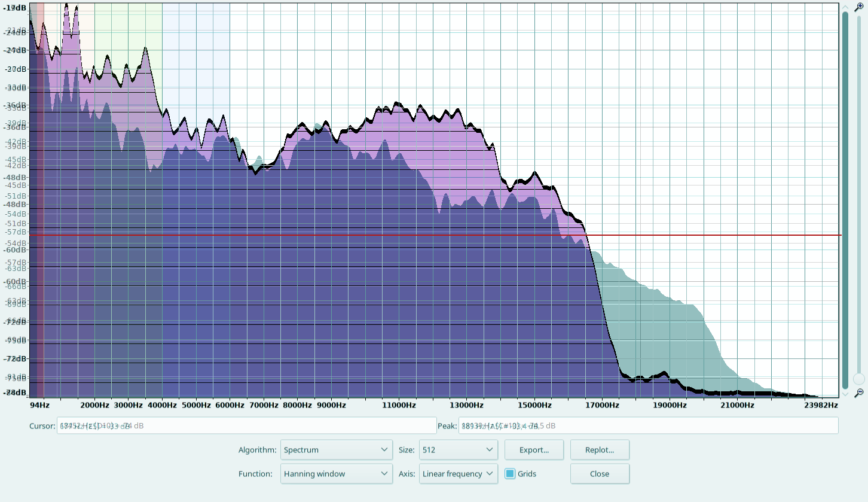The width and height of the screenshot is (868, 502).
Task: Click the vertical zoom slider handle
Action: (859, 379)
